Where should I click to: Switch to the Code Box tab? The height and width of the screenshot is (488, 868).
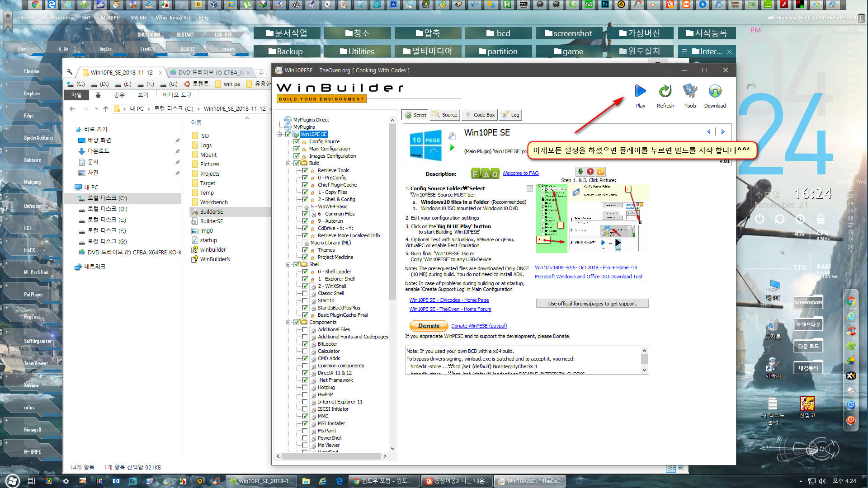pyautogui.click(x=480, y=115)
